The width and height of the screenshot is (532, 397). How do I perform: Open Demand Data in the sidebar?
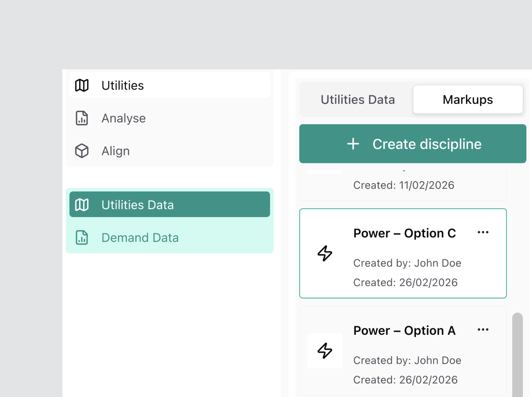pos(140,237)
